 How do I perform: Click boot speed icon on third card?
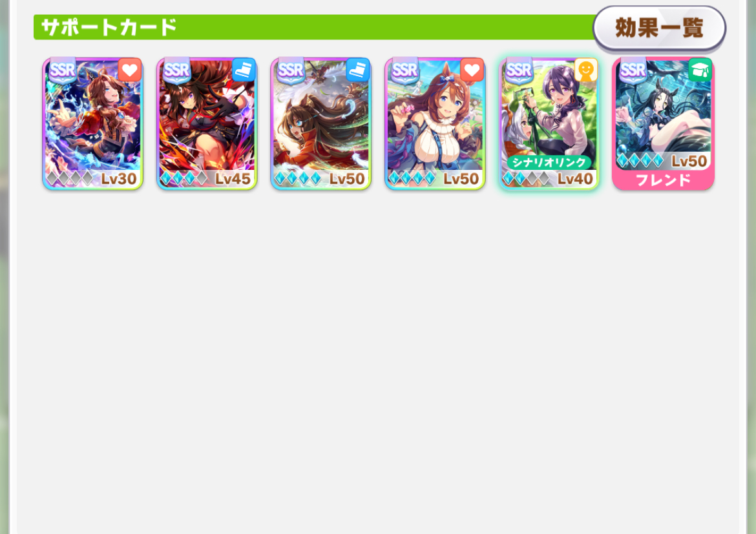click(x=358, y=70)
